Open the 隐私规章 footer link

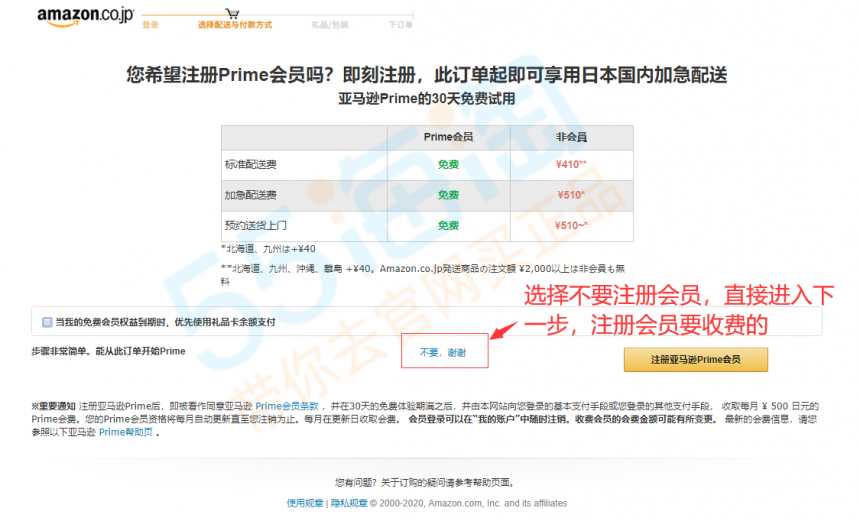pos(349,503)
